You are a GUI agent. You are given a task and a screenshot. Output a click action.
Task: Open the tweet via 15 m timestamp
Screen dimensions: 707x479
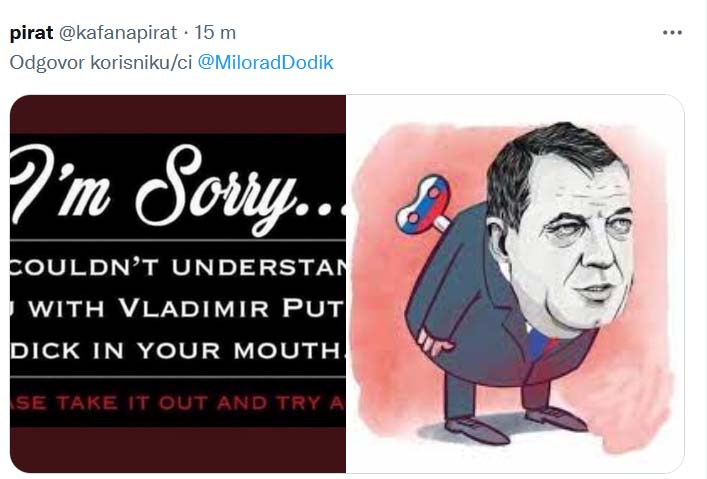215,32
